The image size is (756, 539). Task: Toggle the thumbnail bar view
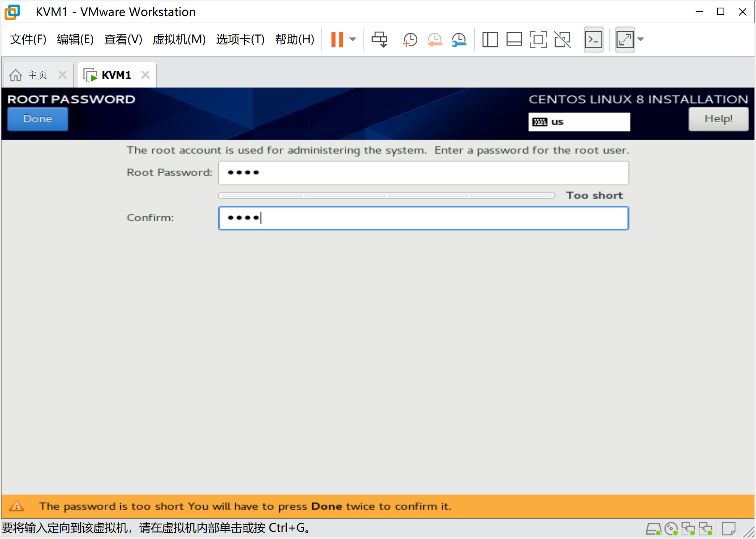514,39
